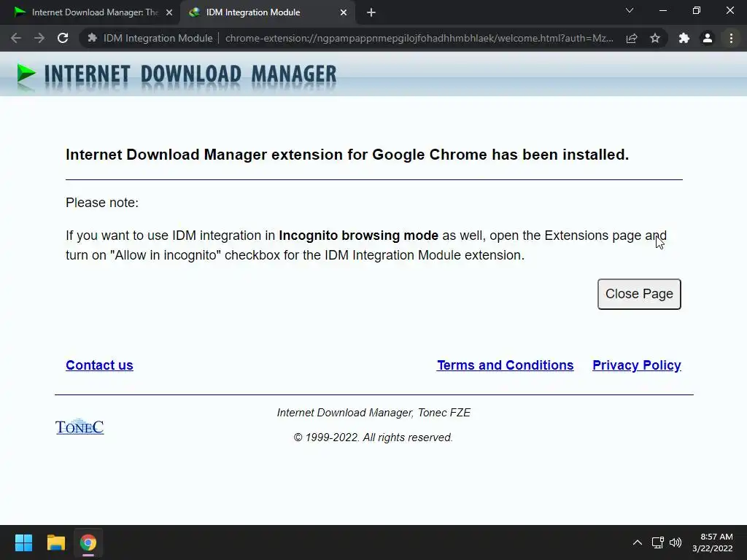747x560 pixels.
Task: Open the Privacy Policy link
Action: pyautogui.click(x=636, y=365)
